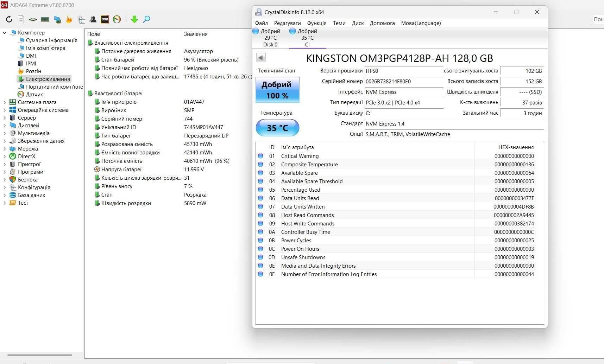Switch to the Disk 0 tab at 29 °C
Screen dimensions: 604x364
[x=270, y=38]
